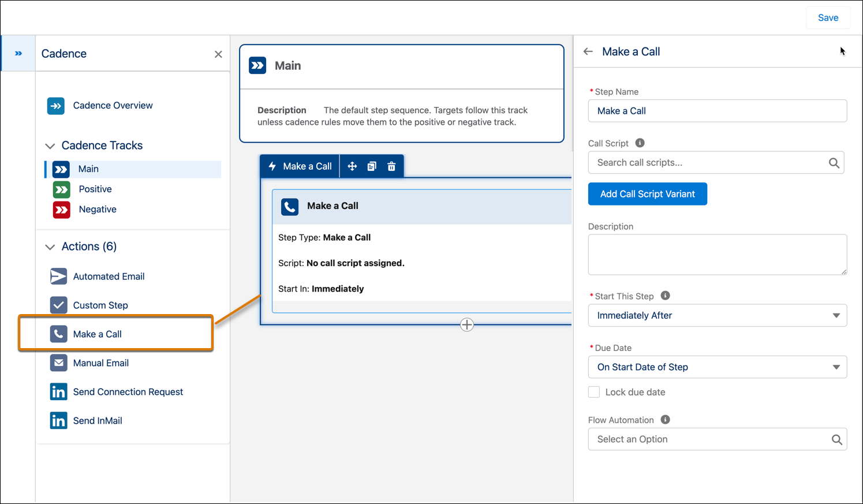Click 'Start In: Immediately' text

(321, 289)
